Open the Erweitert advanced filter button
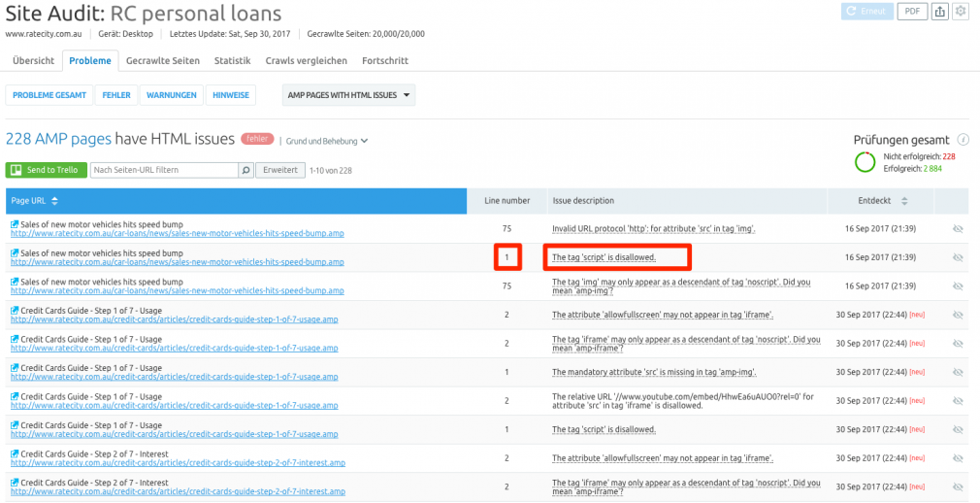The image size is (980, 503). click(x=280, y=170)
